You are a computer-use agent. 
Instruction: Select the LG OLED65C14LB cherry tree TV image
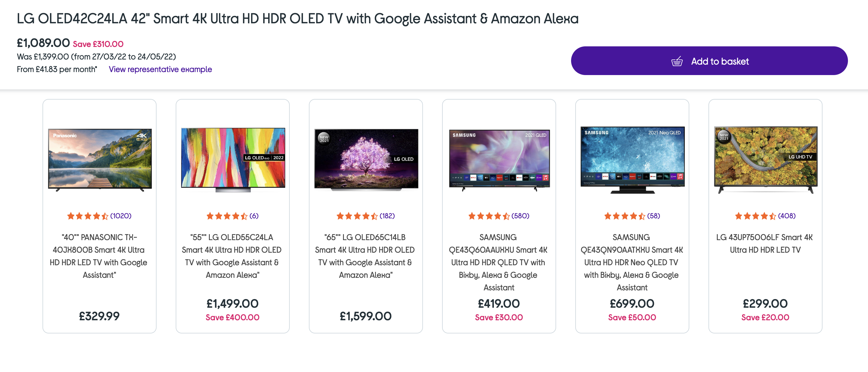366,160
